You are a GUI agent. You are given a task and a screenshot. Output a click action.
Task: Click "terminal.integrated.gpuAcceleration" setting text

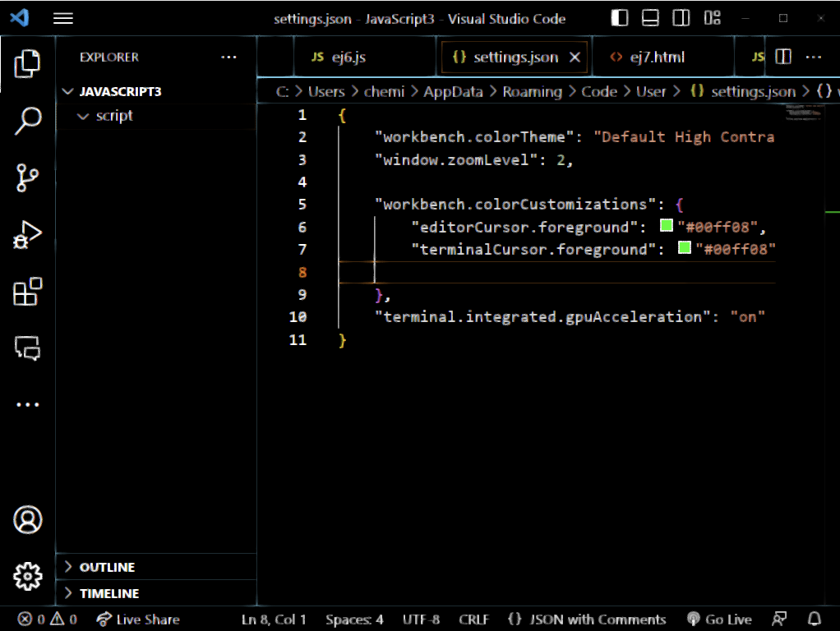point(542,317)
